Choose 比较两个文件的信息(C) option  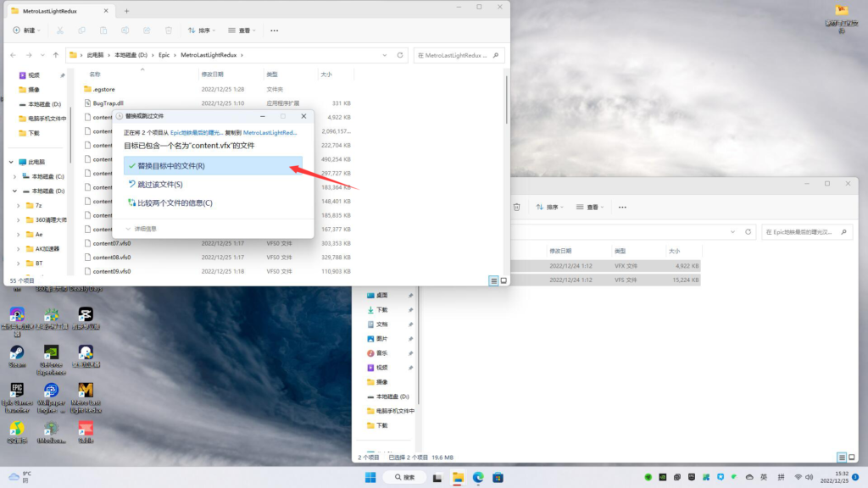pos(170,203)
